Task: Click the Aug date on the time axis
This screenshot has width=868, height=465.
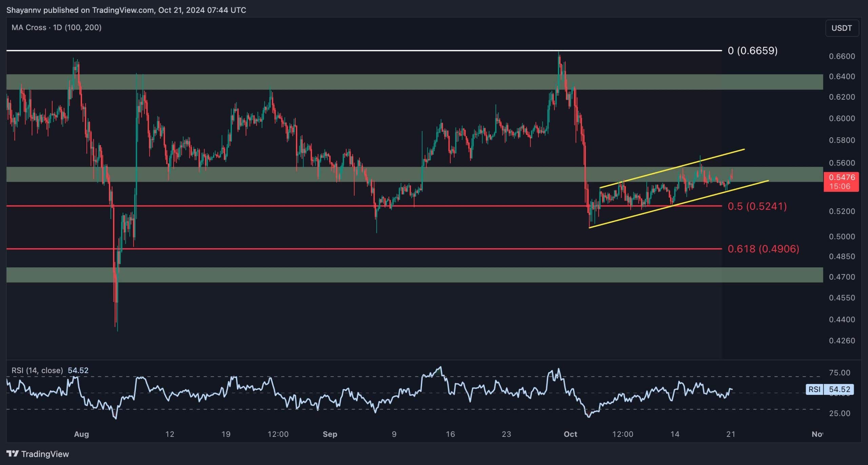Action: [x=81, y=434]
